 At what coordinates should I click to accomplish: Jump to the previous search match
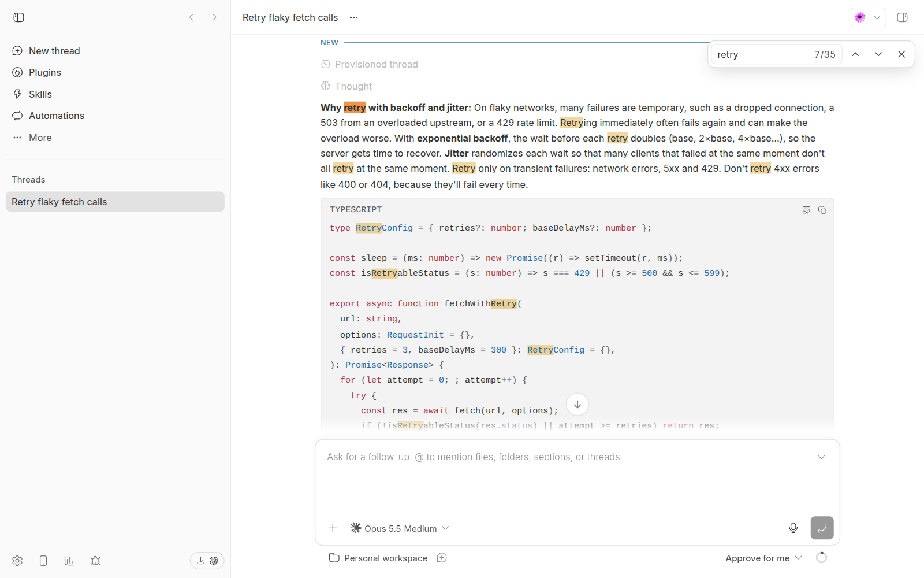click(x=855, y=54)
